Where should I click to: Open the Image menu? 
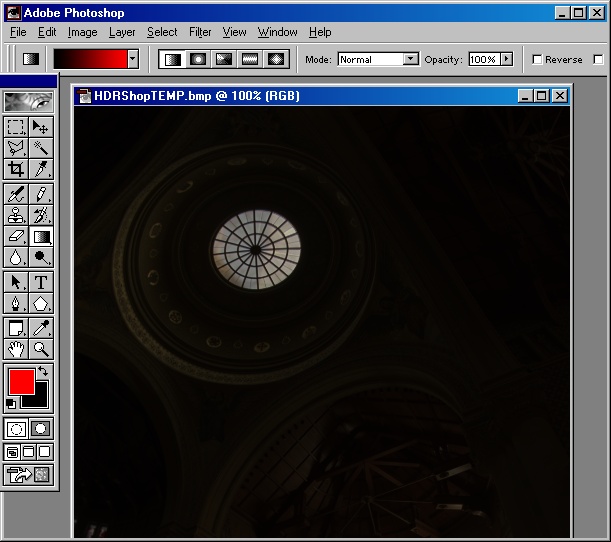(x=83, y=32)
